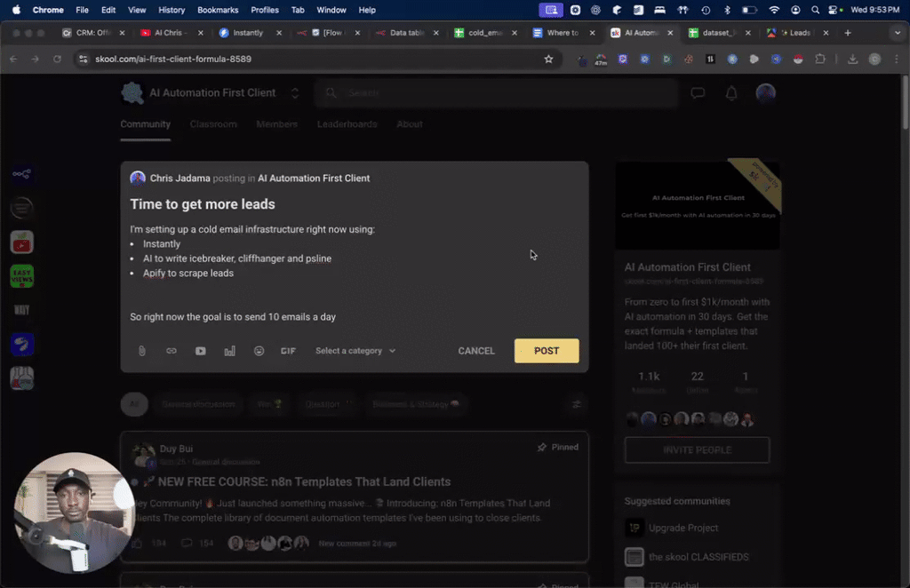Filter feed by Question category

[x=327, y=404]
